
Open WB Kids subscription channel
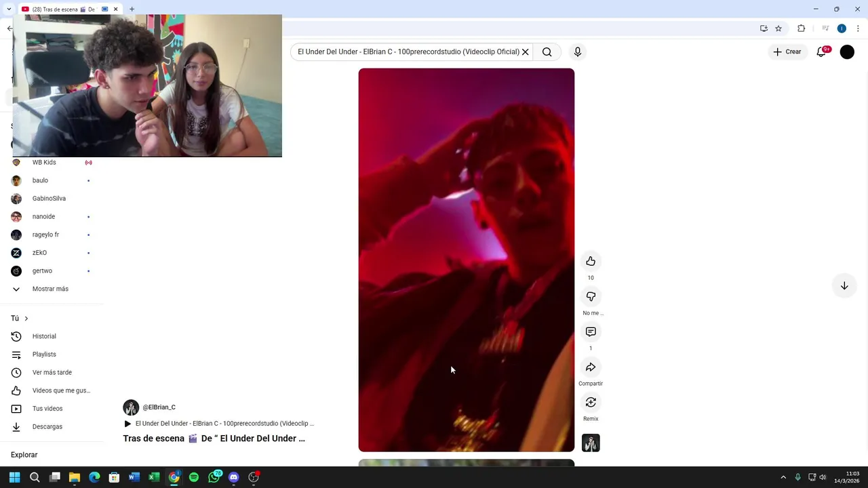pos(52,163)
